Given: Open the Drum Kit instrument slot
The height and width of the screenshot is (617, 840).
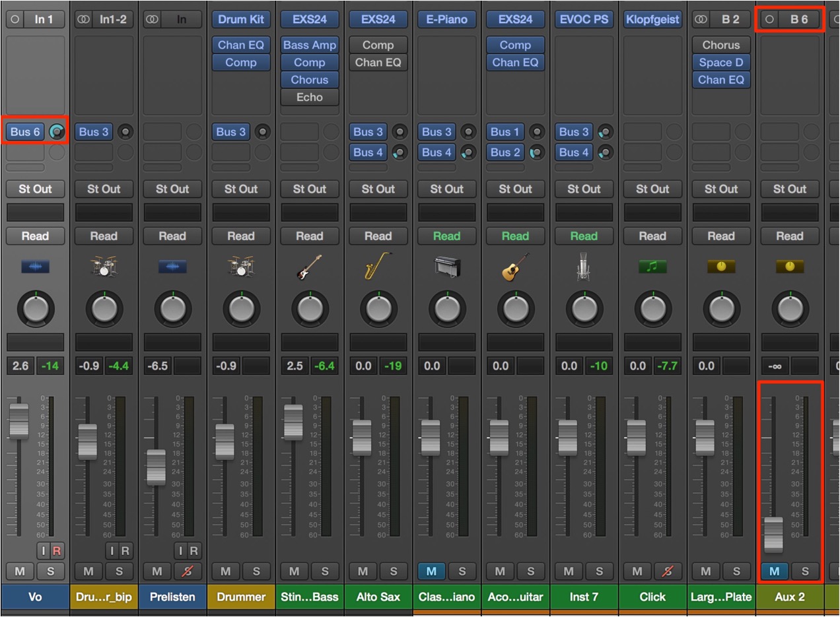Looking at the screenshot, I should 241,19.
